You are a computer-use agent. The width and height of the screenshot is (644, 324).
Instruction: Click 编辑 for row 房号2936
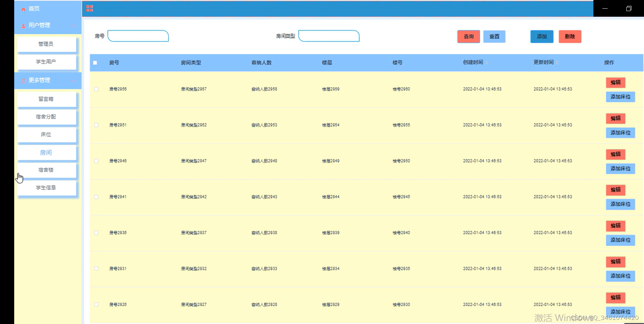pos(616,226)
